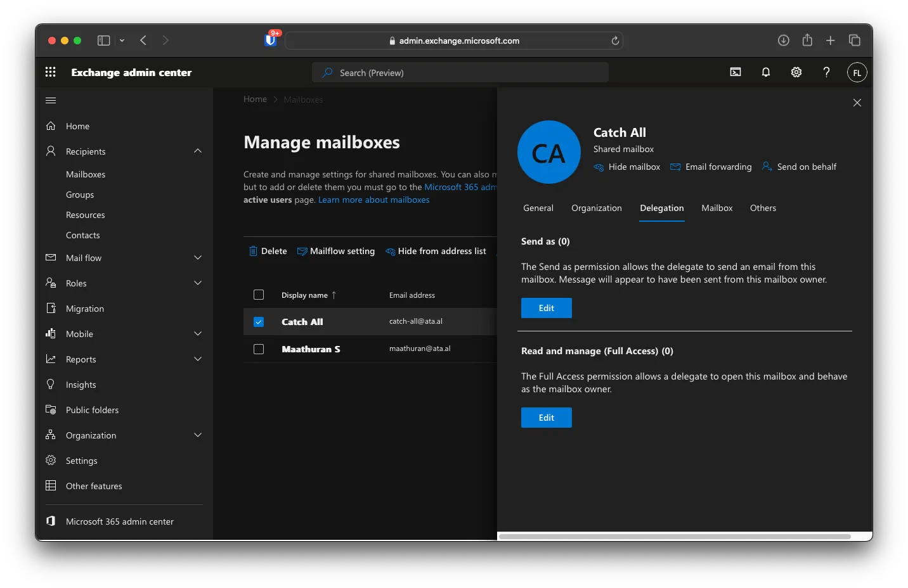Expand the Organization section chevron
The height and width of the screenshot is (588, 908).
[198, 435]
